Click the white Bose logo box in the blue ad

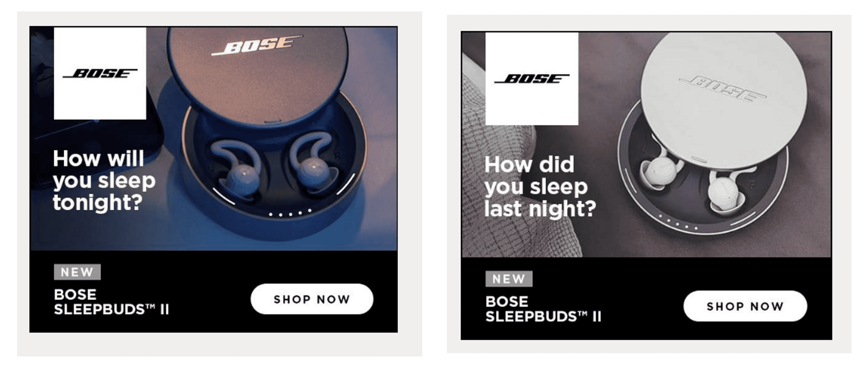(x=100, y=73)
